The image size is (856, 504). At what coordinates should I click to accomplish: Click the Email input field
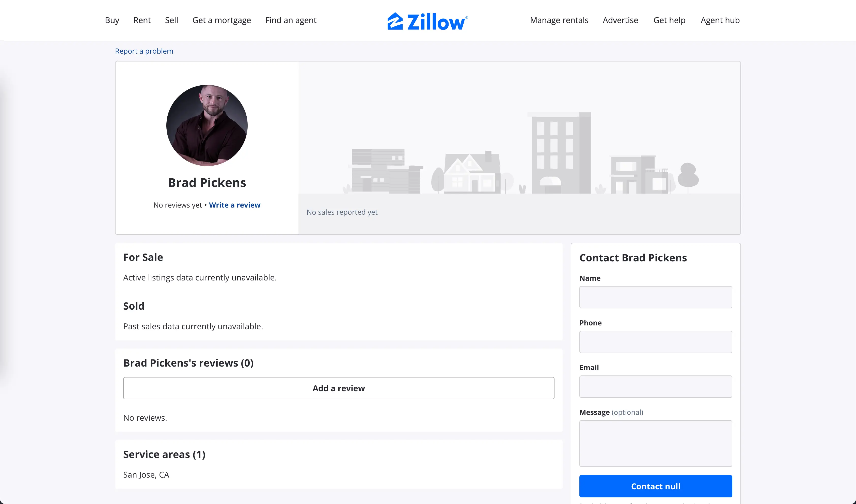point(655,386)
